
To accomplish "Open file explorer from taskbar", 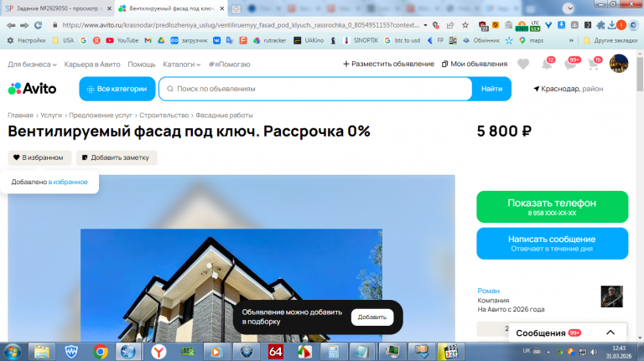I will point(42,352).
